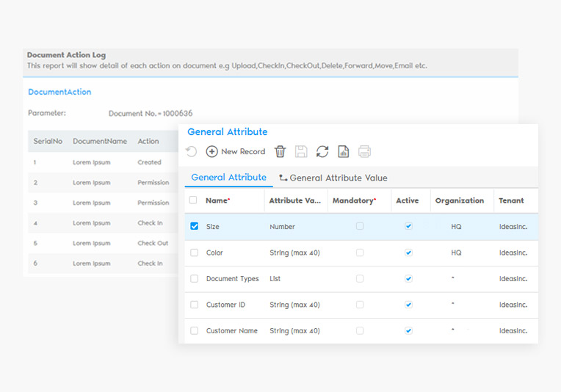Toggle Active checkbox for Customer ID

click(408, 305)
